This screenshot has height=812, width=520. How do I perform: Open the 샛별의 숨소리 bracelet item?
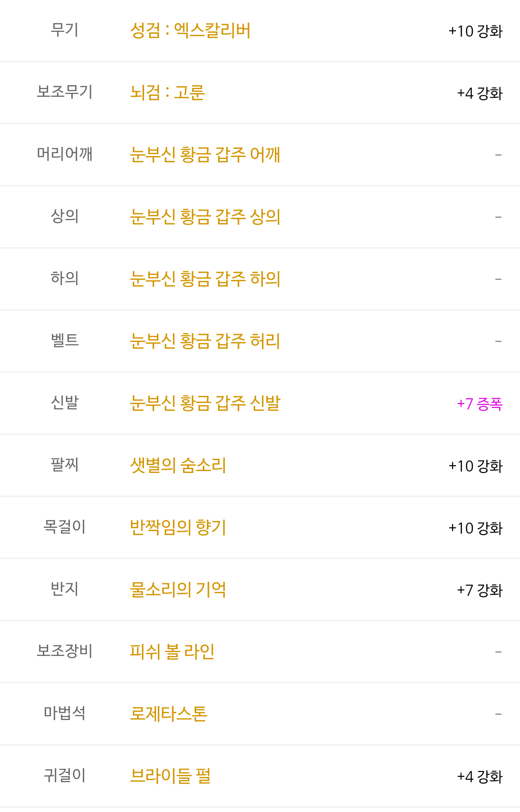(x=178, y=465)
